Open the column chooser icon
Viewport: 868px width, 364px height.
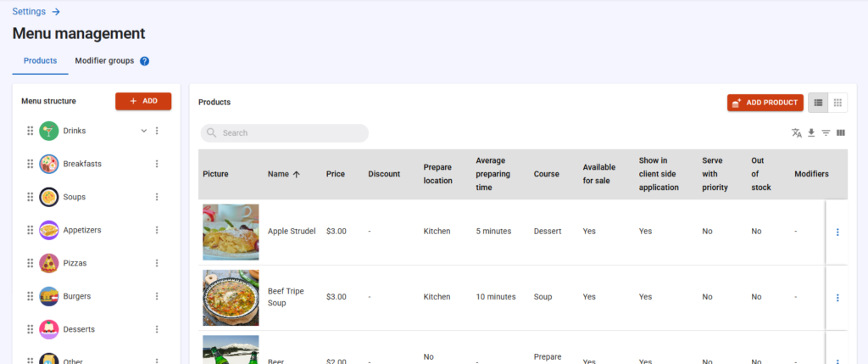841,133
